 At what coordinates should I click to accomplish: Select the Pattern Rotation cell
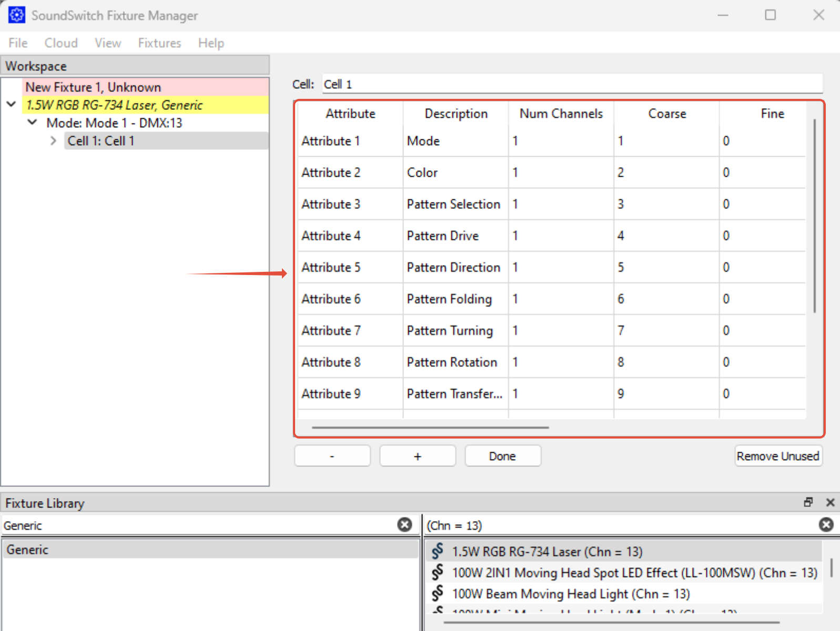456,362
